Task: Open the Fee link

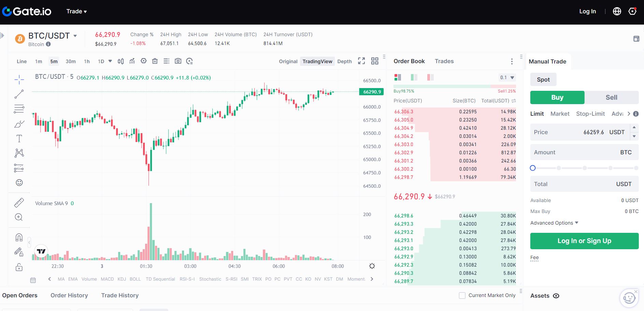Action: pos(534,258)
